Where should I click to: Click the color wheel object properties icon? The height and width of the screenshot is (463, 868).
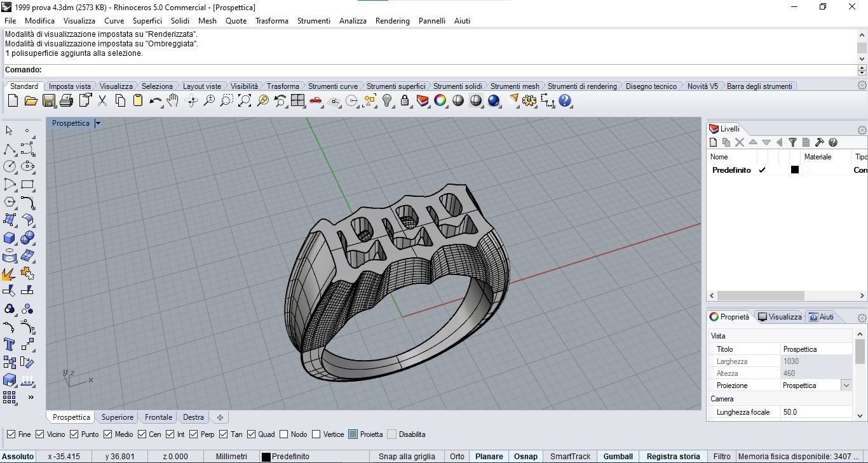(x=440, y=100)
